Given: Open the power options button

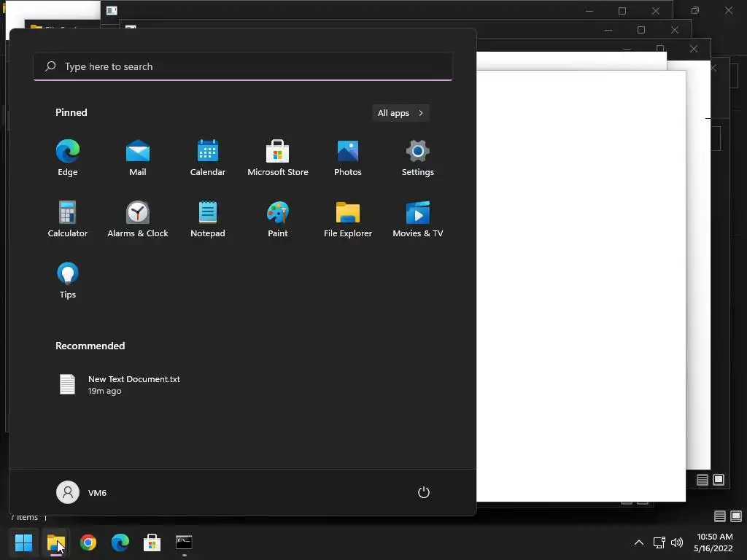Looking at the screenshot, I should (x=424, y=492).
